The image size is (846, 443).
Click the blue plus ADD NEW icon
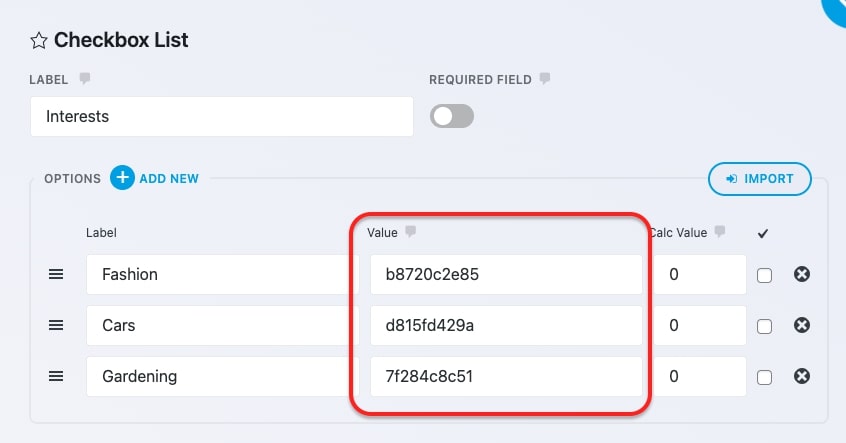click(x=122, y=178)
